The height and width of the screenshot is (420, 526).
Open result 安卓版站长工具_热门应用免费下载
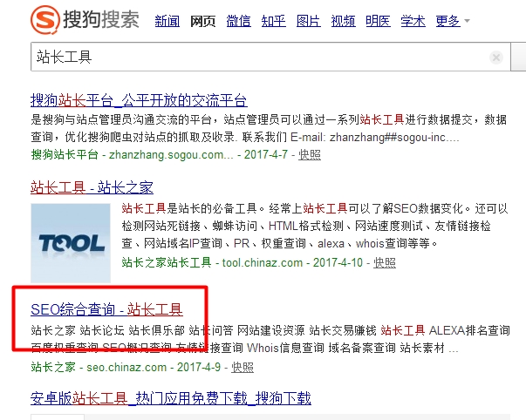171,398
